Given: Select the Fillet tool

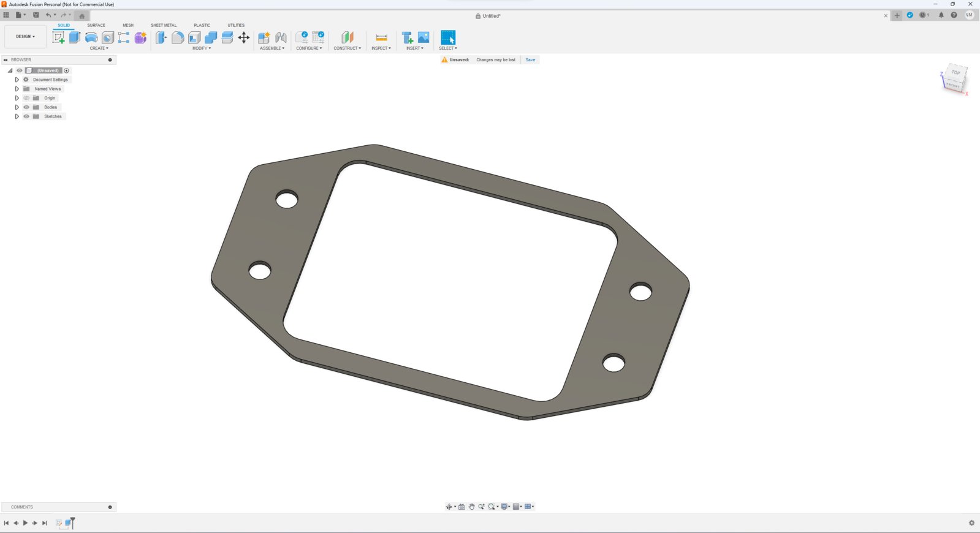Looking at the screenshot, I should coord(178,37).
